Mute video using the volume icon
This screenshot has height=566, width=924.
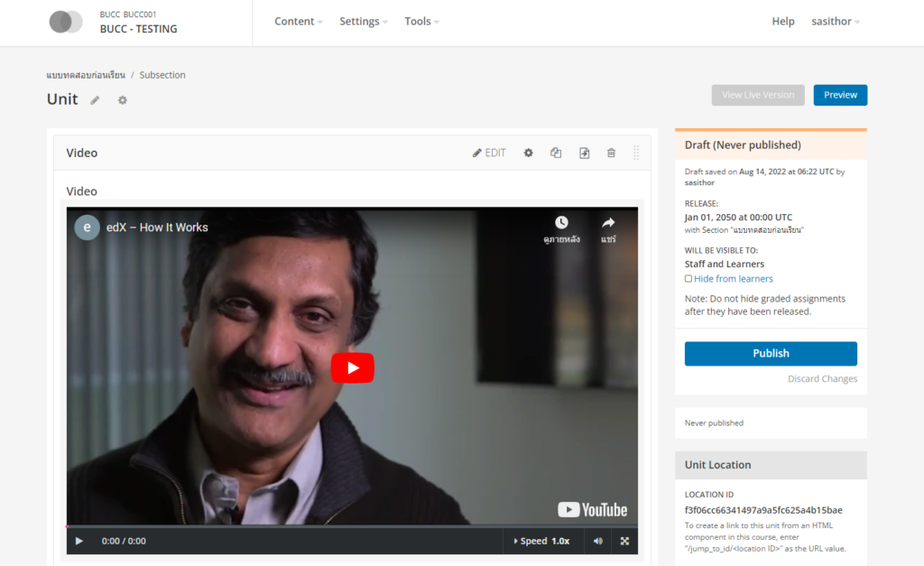pos(597,541)
